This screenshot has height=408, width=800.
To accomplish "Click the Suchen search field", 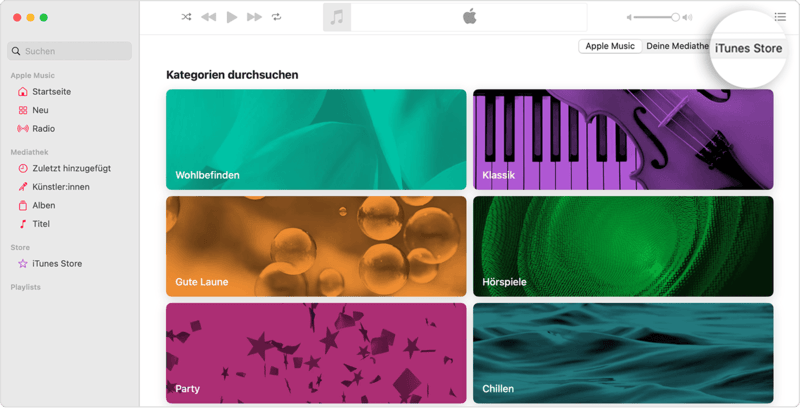I will 70,51.
